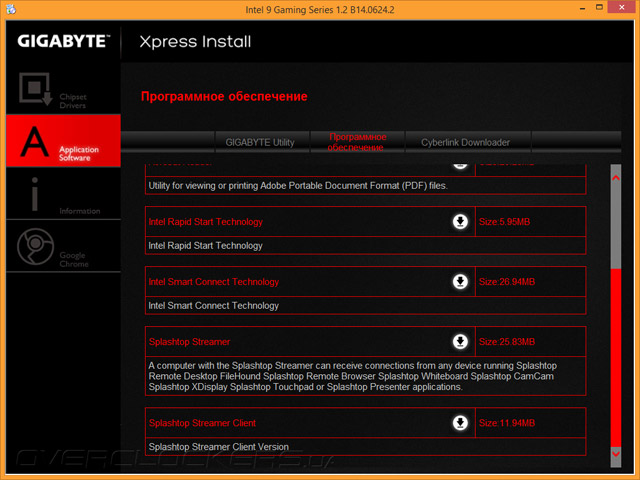Switch to the GIGABYTE Utility tab

262,142
